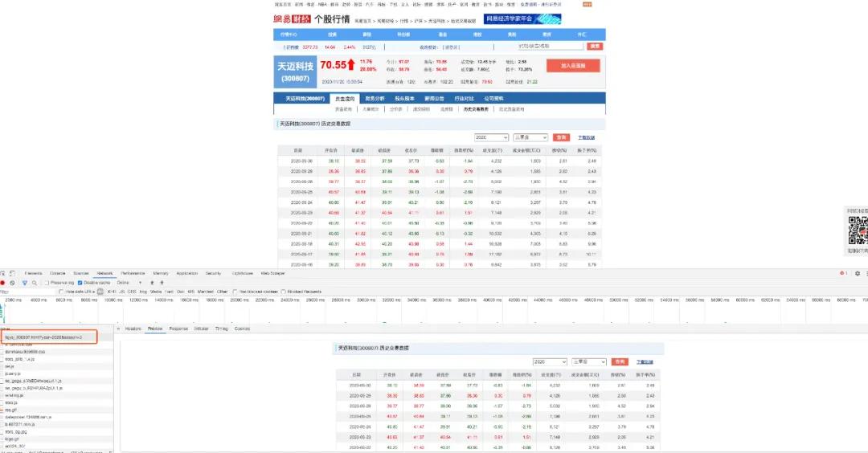Open the Application tab
Image resolution: width=868 pixels, height=453 pixels.
coord(187,273)
